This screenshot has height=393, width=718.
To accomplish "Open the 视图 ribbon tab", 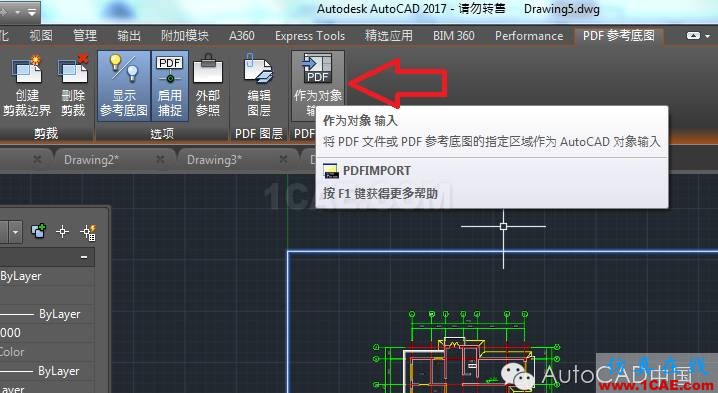I will point(41,35).
